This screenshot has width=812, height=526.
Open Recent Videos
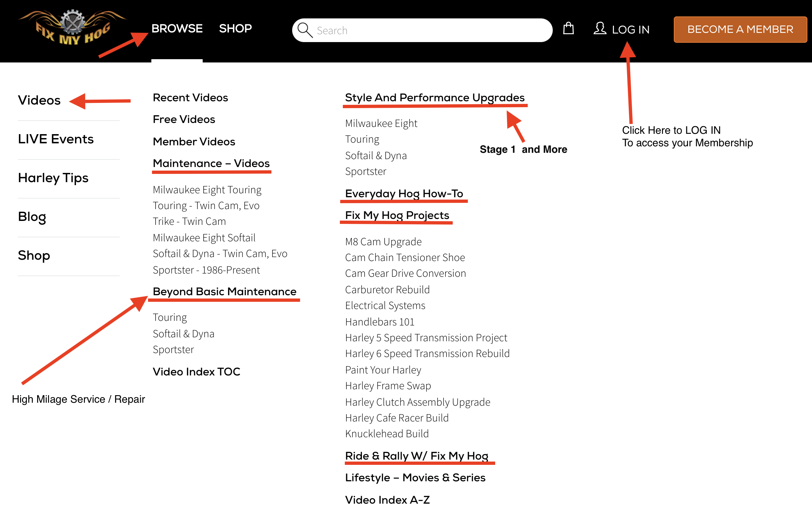point(190,98)
